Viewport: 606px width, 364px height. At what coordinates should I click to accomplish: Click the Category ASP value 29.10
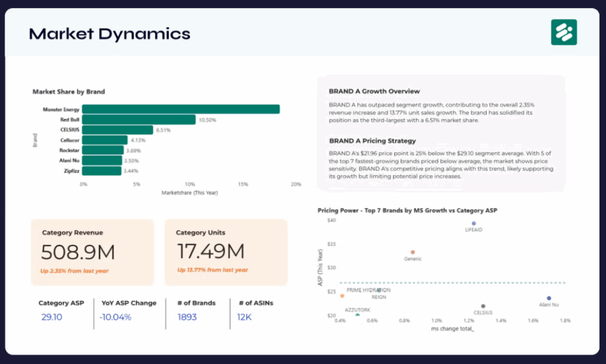(51, 317)
